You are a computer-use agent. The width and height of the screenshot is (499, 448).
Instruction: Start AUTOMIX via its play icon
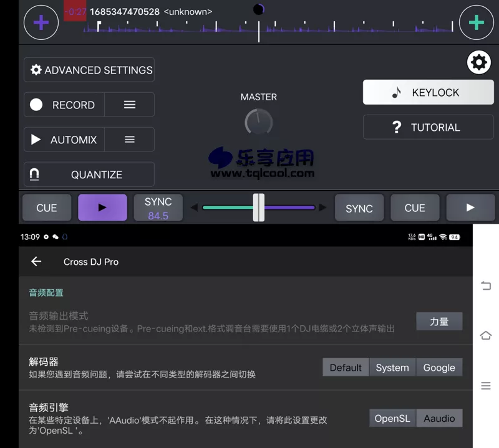pos(36,139)
